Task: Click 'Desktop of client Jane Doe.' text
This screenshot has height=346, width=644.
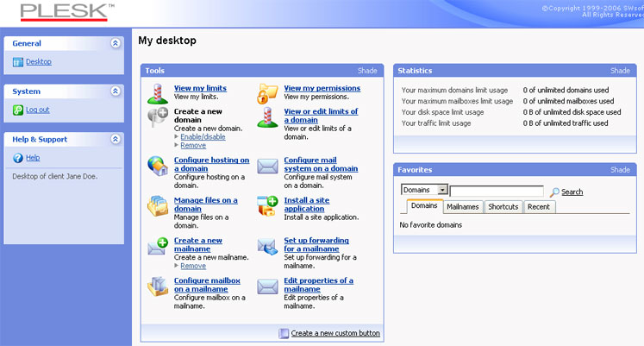Action: pos(55,176)
